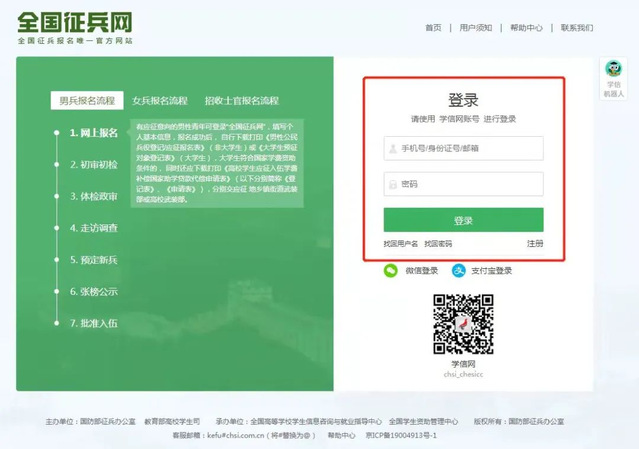Image resolution: width=639 pixels, height=449 pixels.
Task: Click the 全国高等学校学生信息咨询与就业指导中心 footer text
Action: (316, 421)
